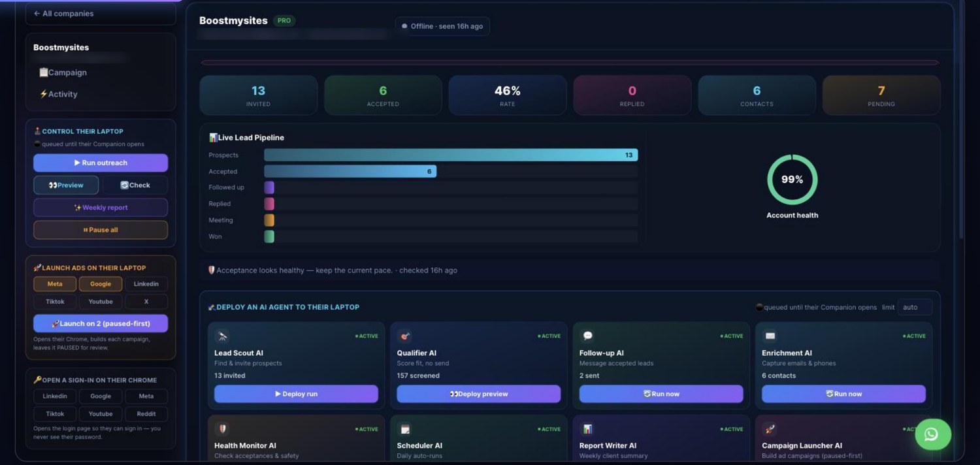
Task: Open Linkedin sign-in on their Chrome
Action: 55,396
